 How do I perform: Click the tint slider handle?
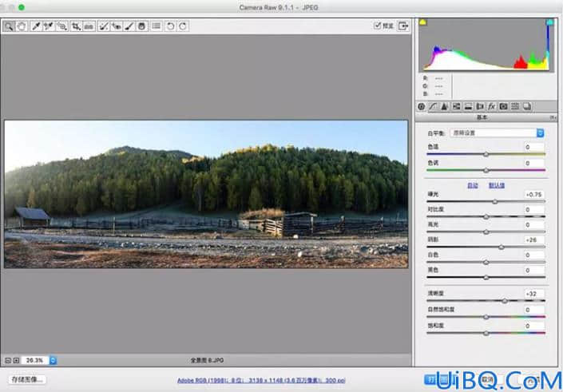coord(486,170)
